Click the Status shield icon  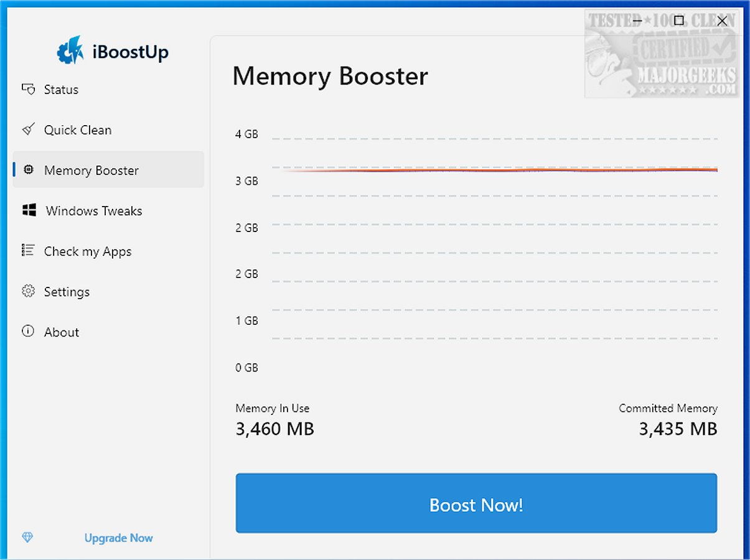pyautogui.click(x=28, y=90)
